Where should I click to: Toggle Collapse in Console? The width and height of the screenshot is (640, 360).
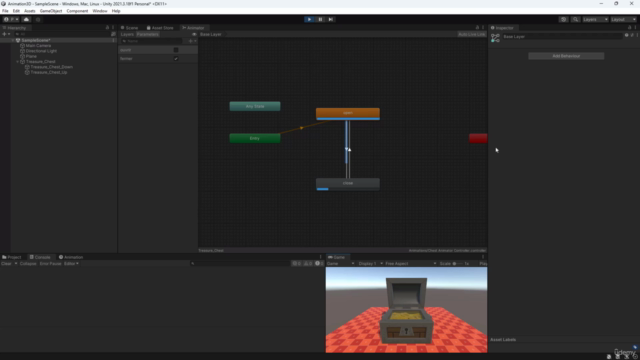click(x=28, y=264)
